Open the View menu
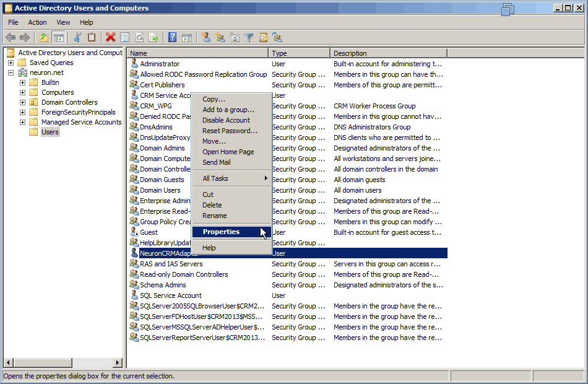 coord(63,22)
